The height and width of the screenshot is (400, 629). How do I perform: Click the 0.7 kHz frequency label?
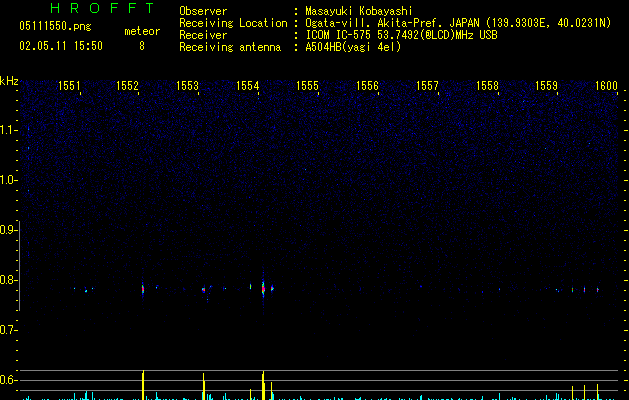point(8,330)
